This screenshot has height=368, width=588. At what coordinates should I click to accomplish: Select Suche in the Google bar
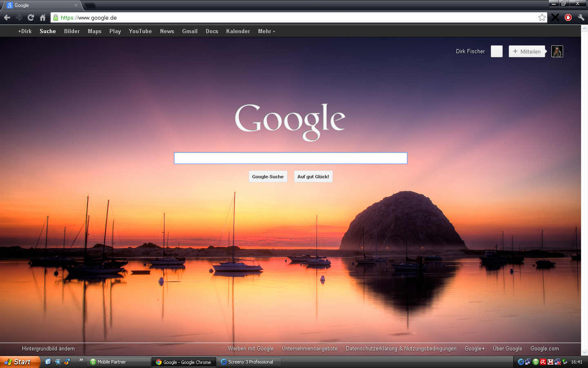[x=48, y=31]
